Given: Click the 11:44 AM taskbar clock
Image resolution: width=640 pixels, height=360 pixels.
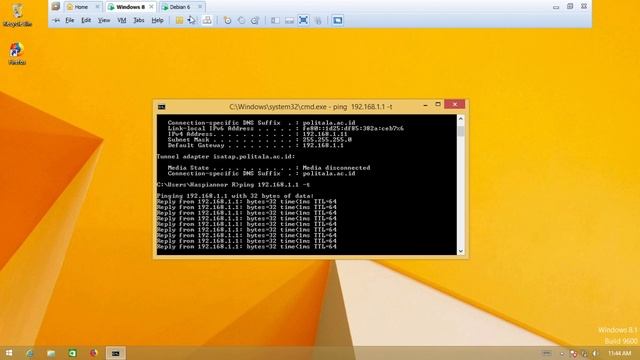Looking at the screenshot, I should click(x=620, y=353).
